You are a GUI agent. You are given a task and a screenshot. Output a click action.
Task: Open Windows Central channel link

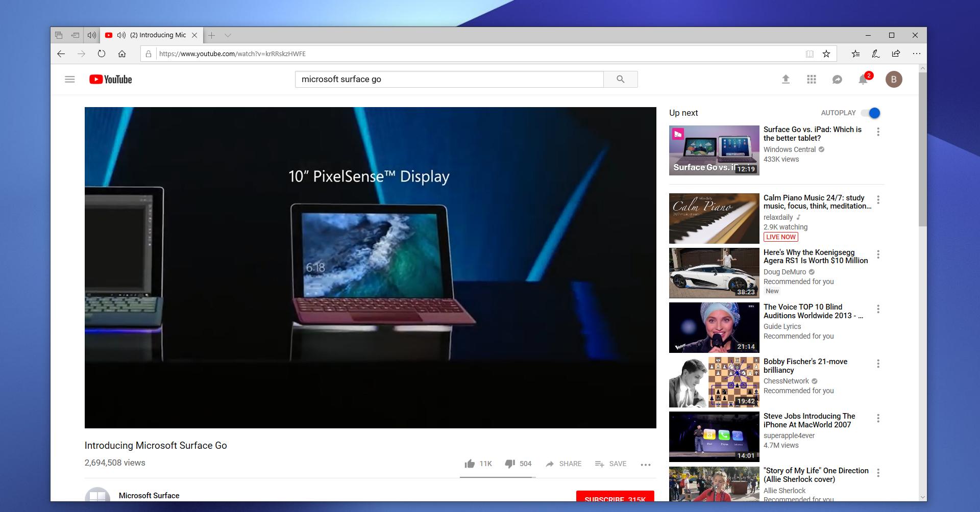(790, 149)
